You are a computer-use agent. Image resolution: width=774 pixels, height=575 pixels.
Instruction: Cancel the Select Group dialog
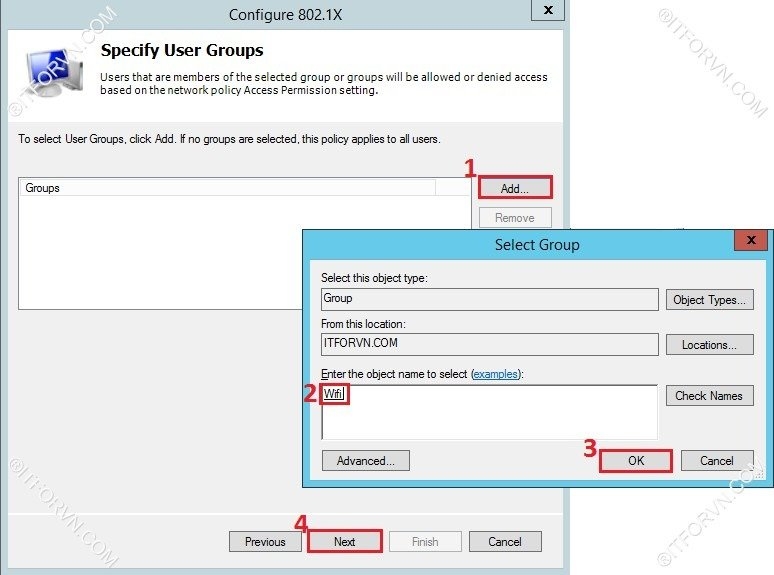717,461
